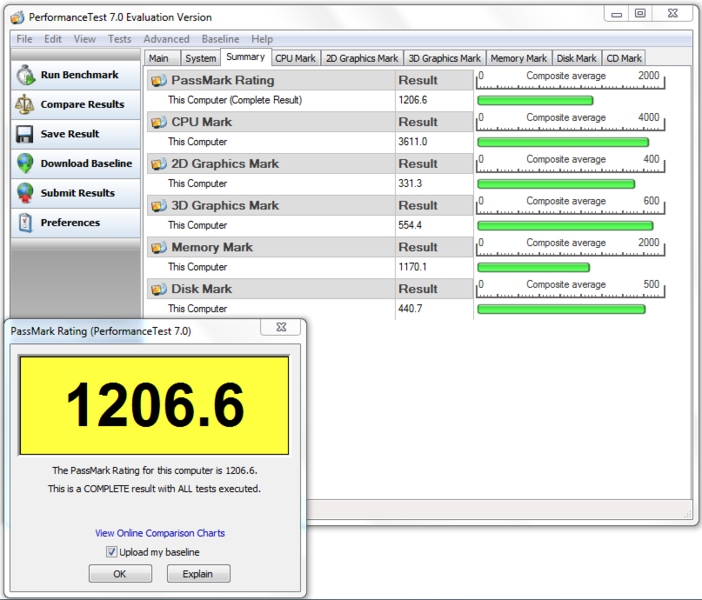Click the Disk Mark green result bar
The width and height of the screenshot is (702, 600).
point(561,309)
